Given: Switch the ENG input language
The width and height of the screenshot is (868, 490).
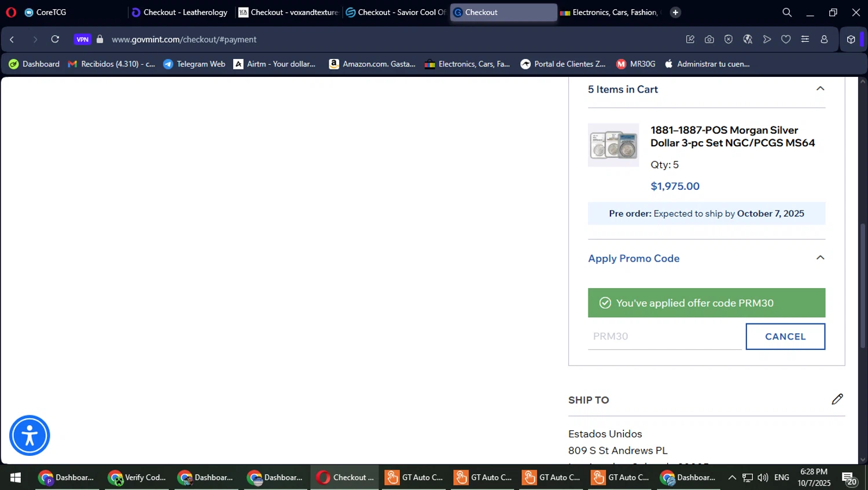Looking at the screenshot, I should (782, 478).
